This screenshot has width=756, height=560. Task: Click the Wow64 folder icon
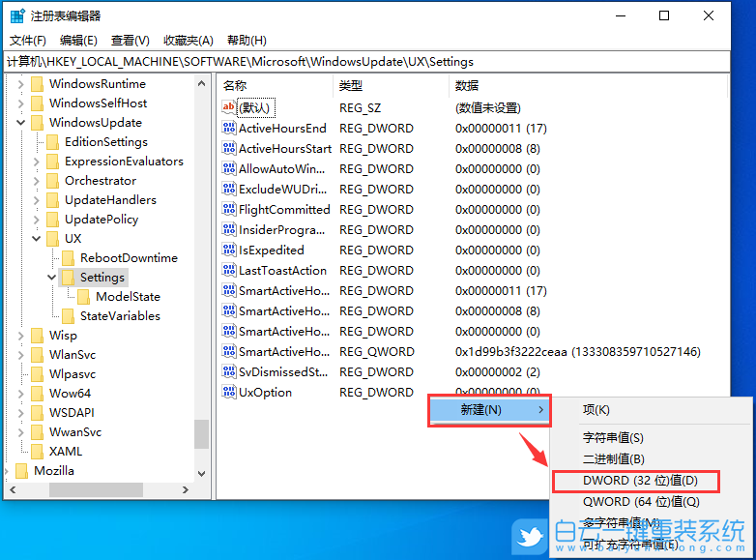click(37, 394)
